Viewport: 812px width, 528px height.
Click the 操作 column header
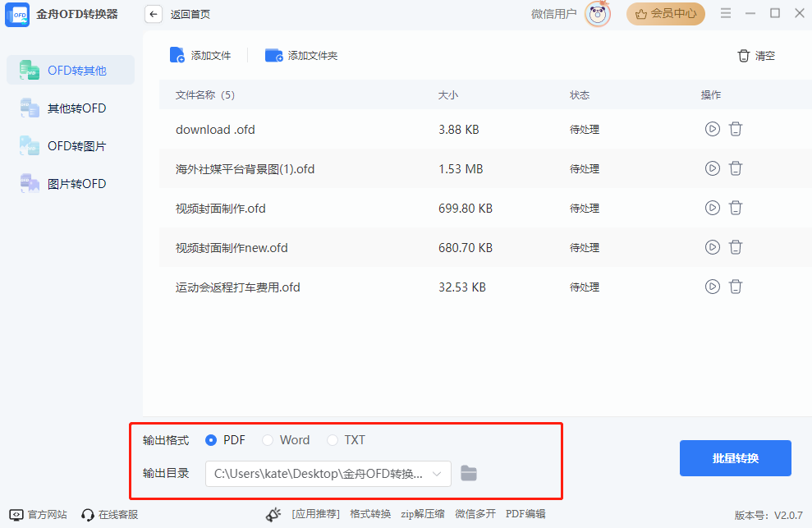[710, 94]
